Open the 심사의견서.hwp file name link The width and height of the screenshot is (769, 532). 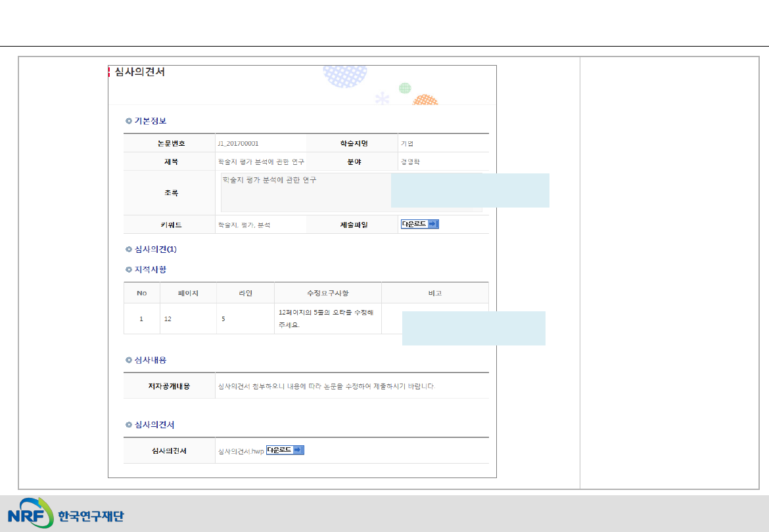pos(241,451)
